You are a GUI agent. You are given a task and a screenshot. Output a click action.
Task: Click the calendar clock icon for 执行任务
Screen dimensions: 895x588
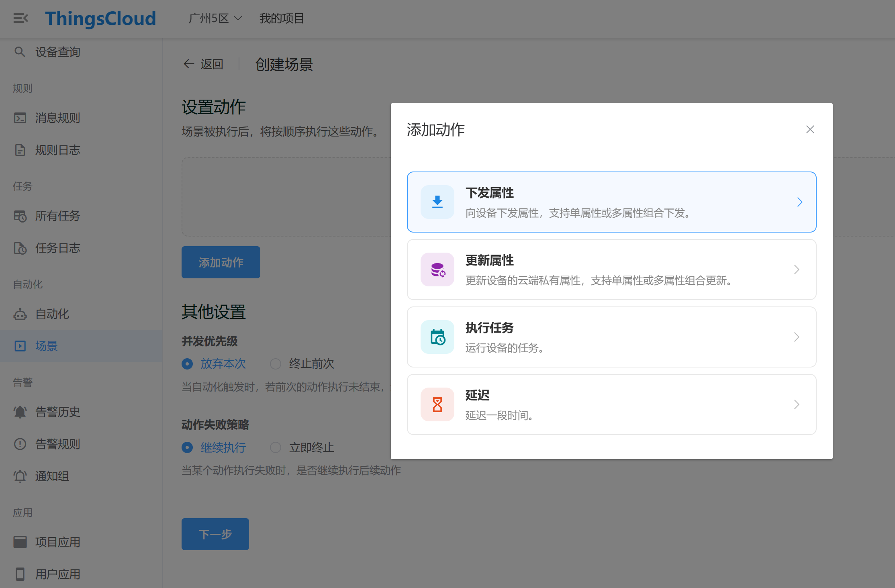(x=437, y=337)
